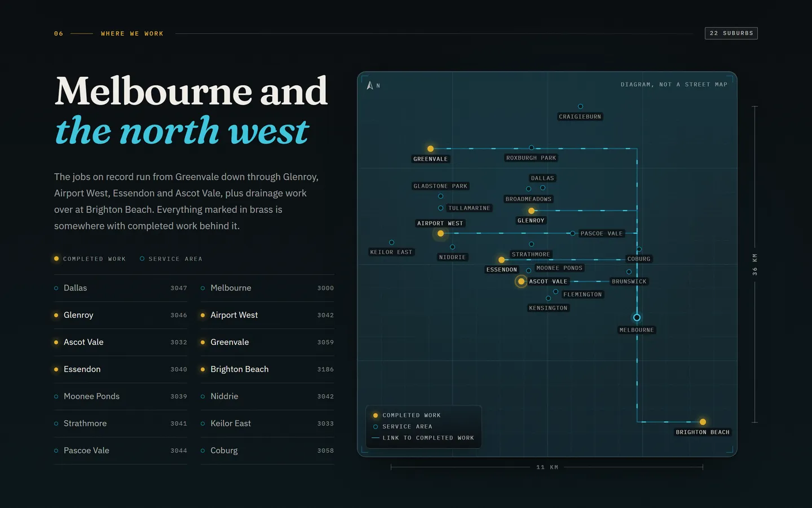812x508 pixels.
Task: Click the 11 KM scale label
Action: pyautogui.click(x=547, y=467)
